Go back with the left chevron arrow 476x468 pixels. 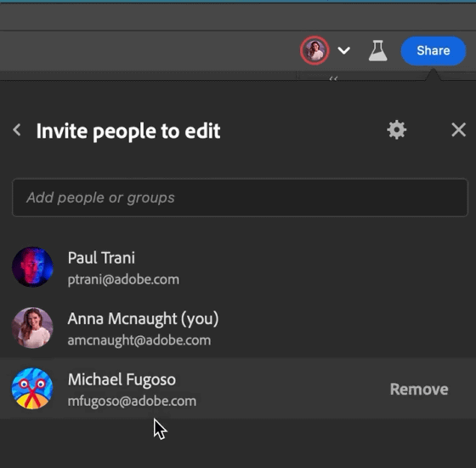point(17,130)
